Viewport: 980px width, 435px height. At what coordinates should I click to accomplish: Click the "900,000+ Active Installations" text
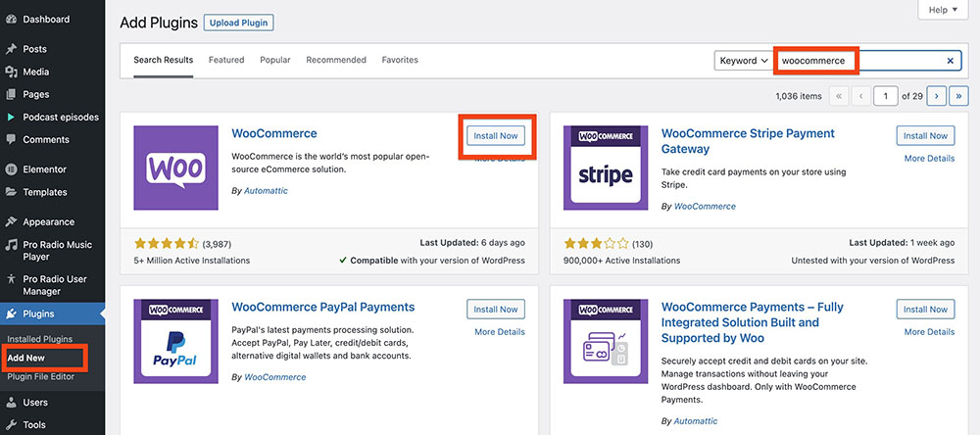[x=622, y=260]
